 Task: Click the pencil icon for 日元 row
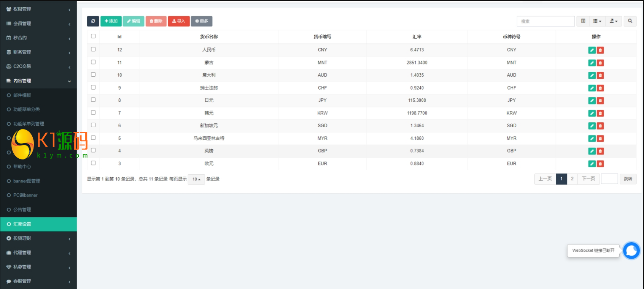[x=592, y=101]
